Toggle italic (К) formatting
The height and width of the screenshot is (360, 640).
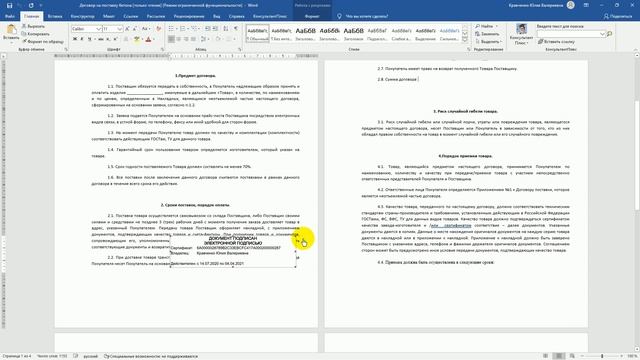pyautogui.click(x=82, y=39)
